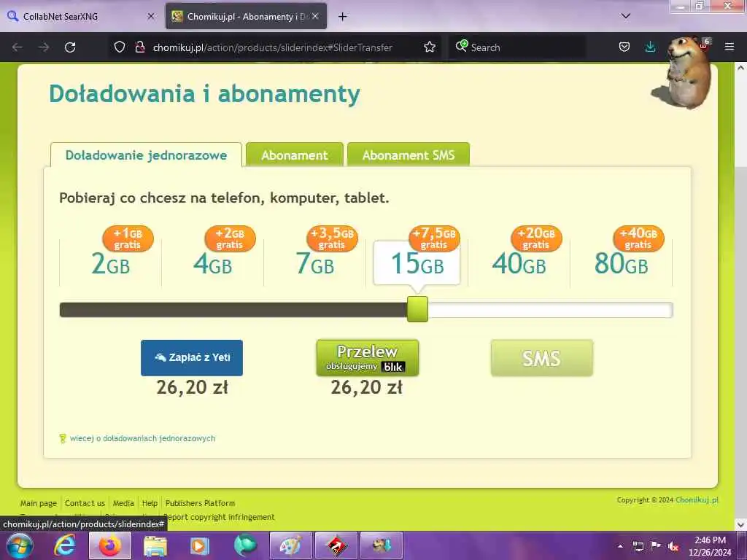Launch Internet Explorer from taskbar
Image resolution: width=747 pixels, height=560 pixels.
point(65,545)
